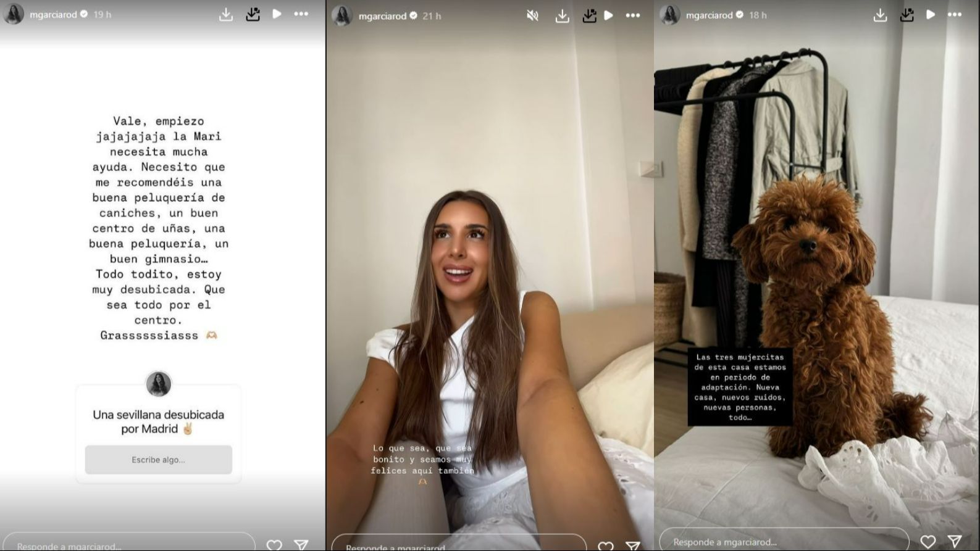Image resolution: width=980 pixels, height=551 pixels.
Task: Click 'Una sevillana desubicada por Madrid' text
Action: [x=158, y=422]
